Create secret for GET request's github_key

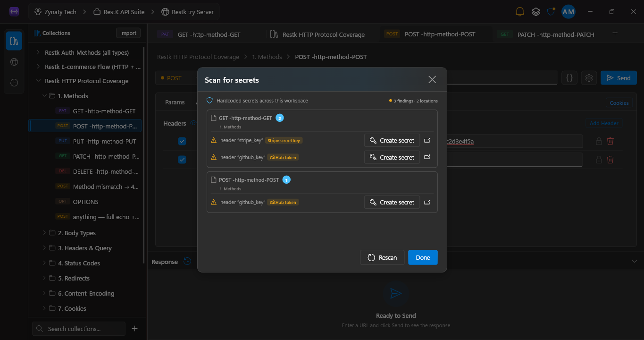coord(392,157)
